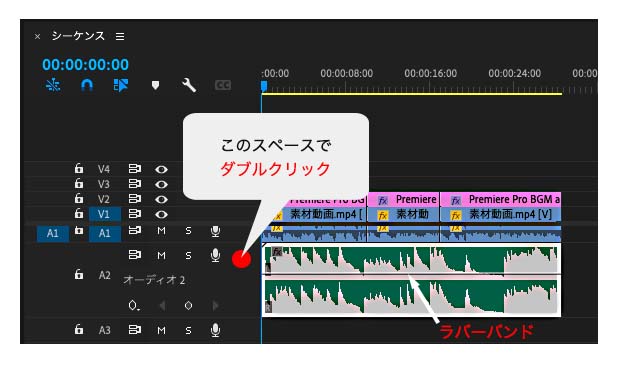Toggle insert as nests icon near timecode

[x=53, y=85]
